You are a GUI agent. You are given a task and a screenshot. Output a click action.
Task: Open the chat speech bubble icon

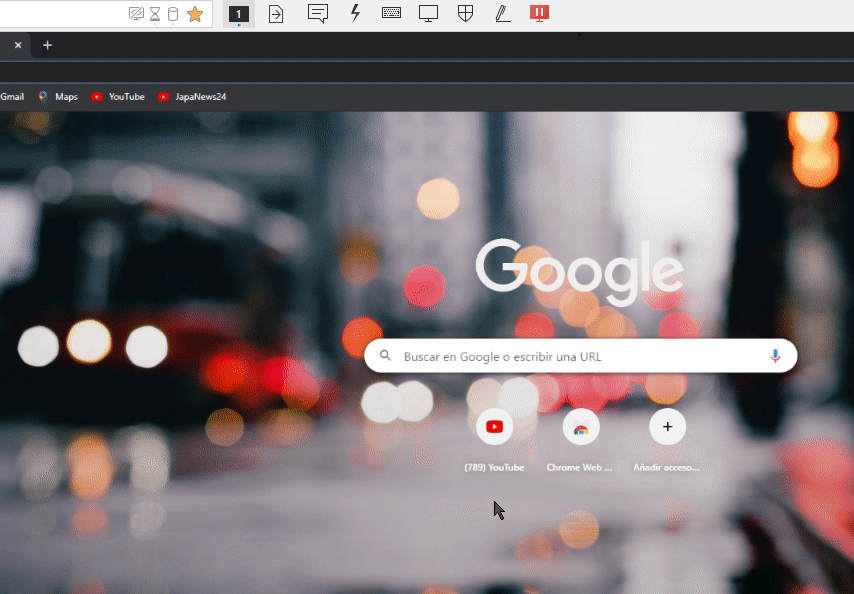[318, 14]
